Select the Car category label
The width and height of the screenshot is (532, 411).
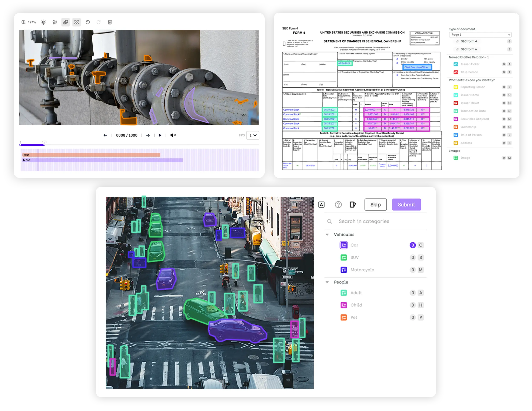[x=354, y=245]
